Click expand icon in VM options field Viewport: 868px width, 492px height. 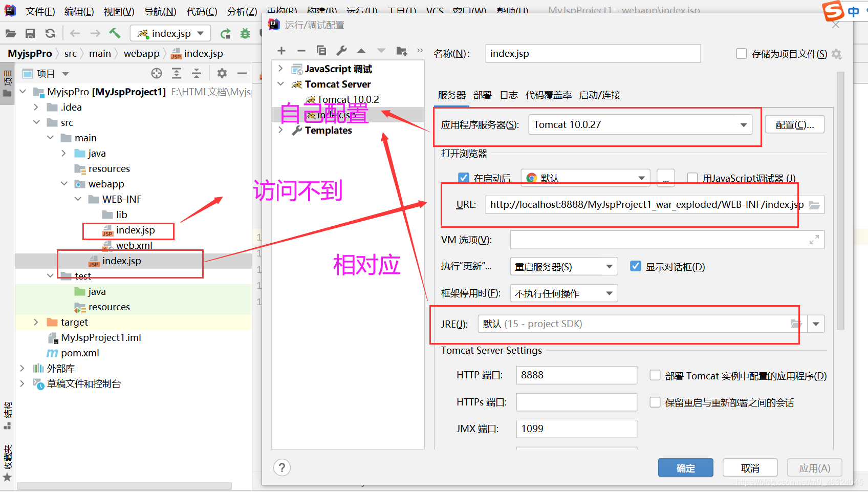814,240
